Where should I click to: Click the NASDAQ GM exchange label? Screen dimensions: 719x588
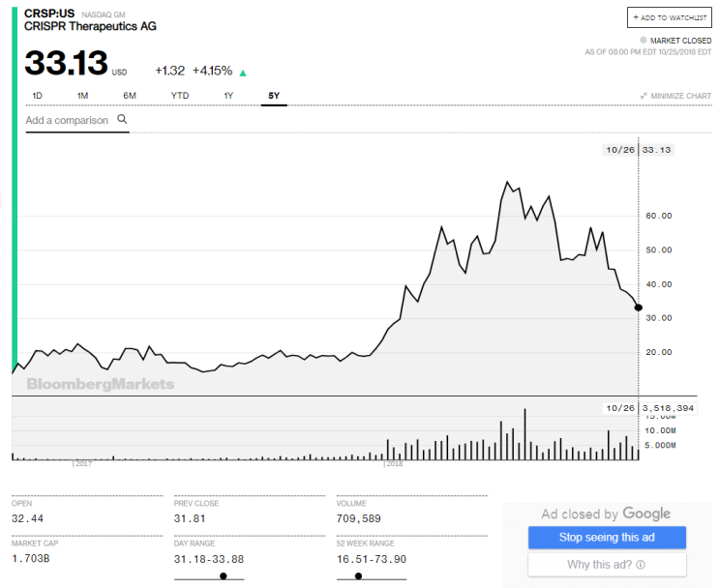tap(104, 15)
